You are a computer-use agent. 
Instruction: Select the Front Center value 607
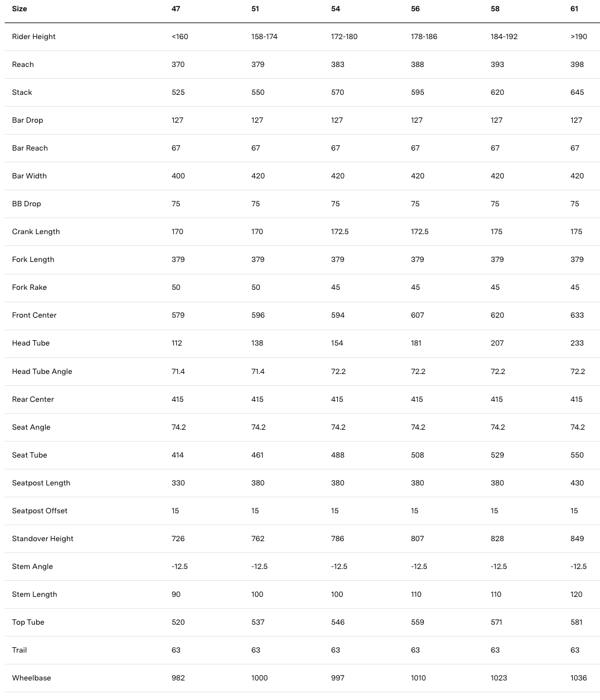[x=417, y=315]
